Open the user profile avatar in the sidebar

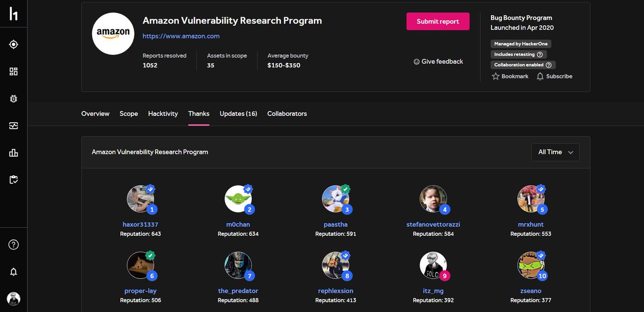[13, 299]
